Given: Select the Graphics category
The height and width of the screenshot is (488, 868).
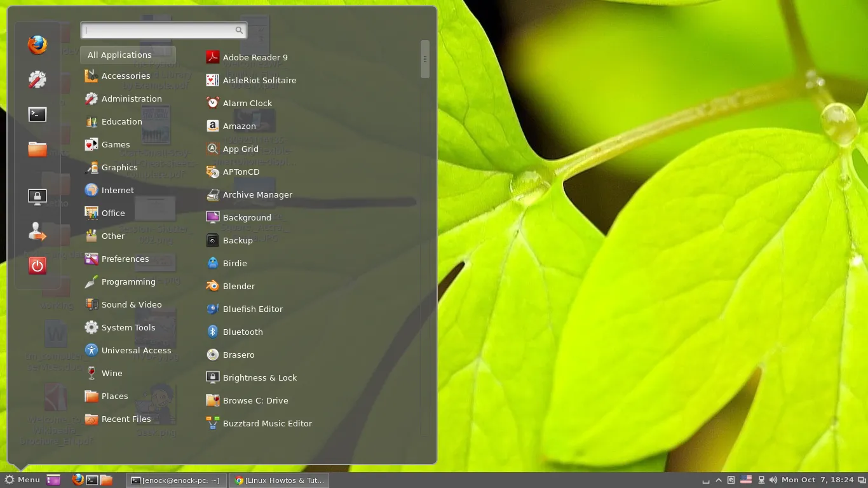Looking at the screenshot, I should (x=120, y=167).
